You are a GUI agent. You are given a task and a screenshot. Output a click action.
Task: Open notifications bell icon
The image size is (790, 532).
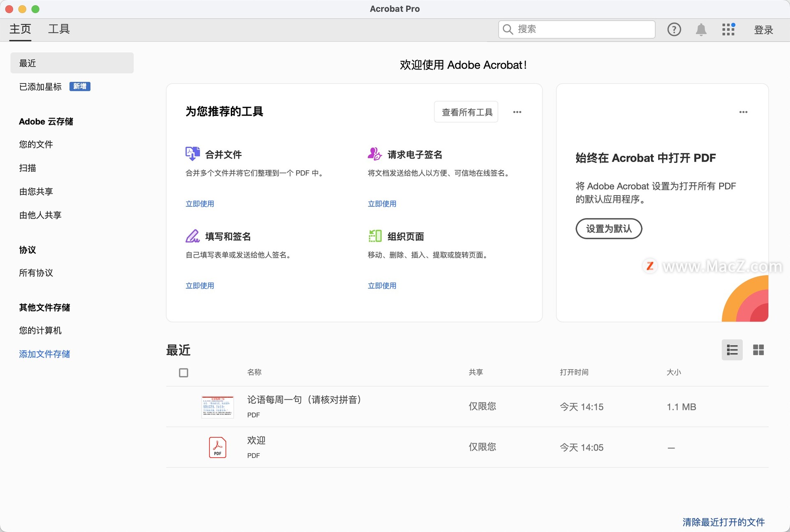pyautogui.click(x=701, y=30)
